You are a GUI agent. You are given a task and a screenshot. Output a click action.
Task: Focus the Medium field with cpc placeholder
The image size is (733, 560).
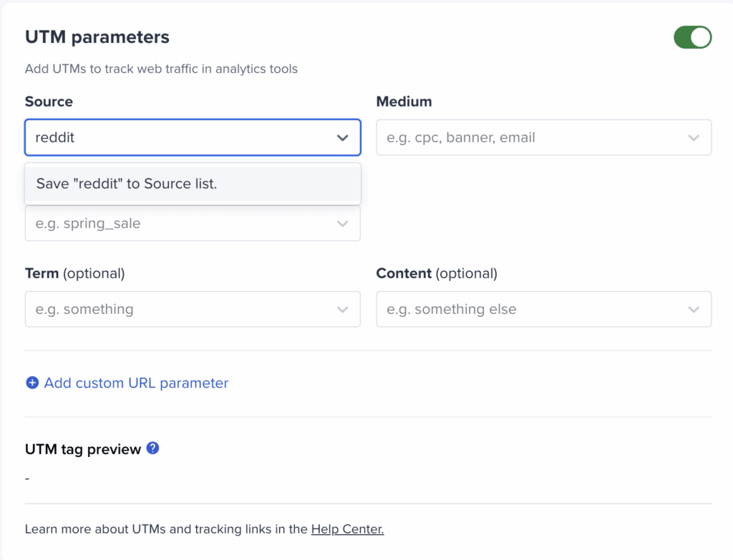point(530,137)
